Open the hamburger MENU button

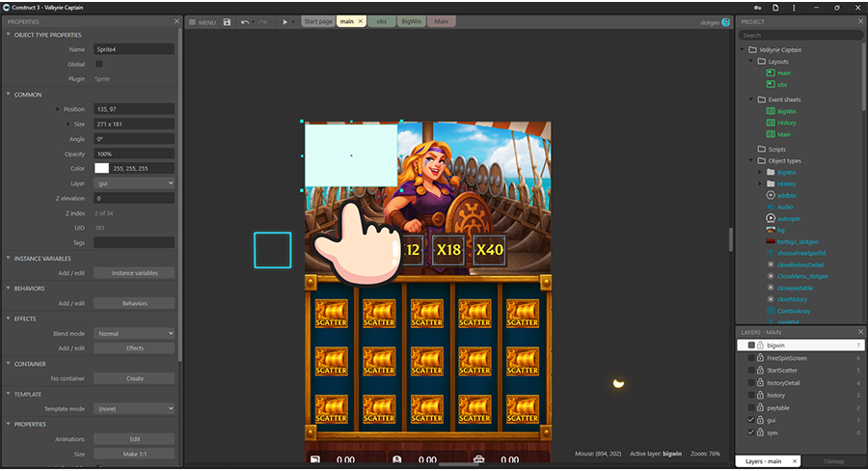[202, 21]
